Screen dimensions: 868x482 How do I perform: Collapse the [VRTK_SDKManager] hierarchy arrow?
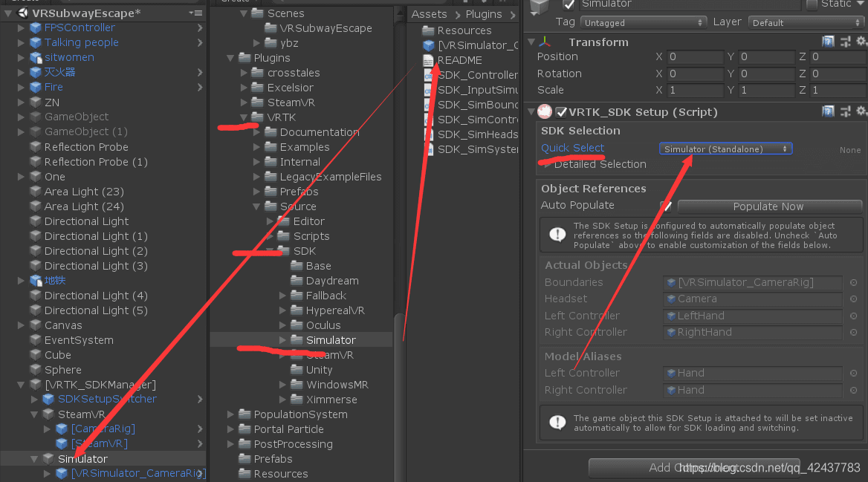pos(21,385)
